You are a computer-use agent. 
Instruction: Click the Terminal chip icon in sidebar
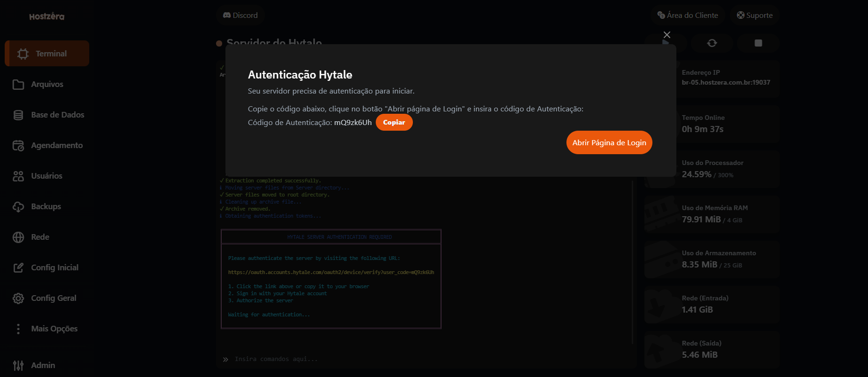23,54
